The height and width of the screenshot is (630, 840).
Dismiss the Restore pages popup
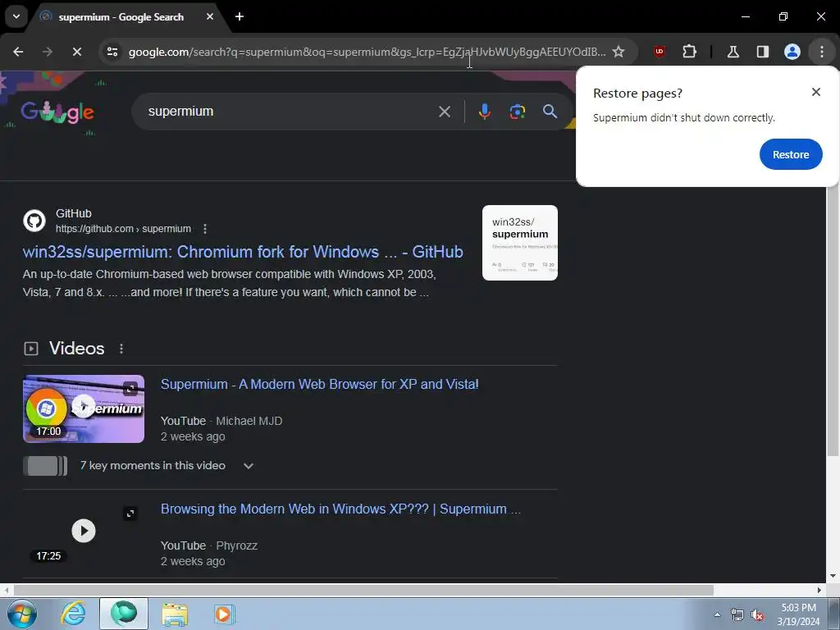click(816, 92)
